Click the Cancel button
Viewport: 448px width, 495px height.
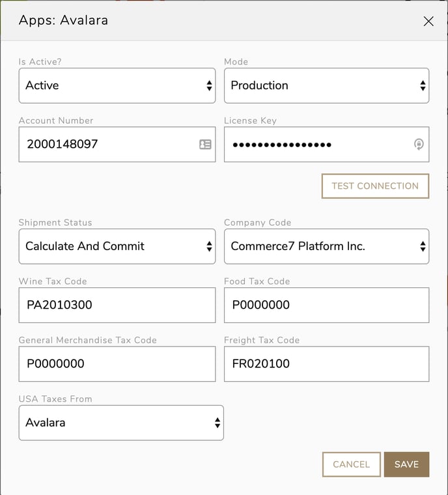pos(352,464)
